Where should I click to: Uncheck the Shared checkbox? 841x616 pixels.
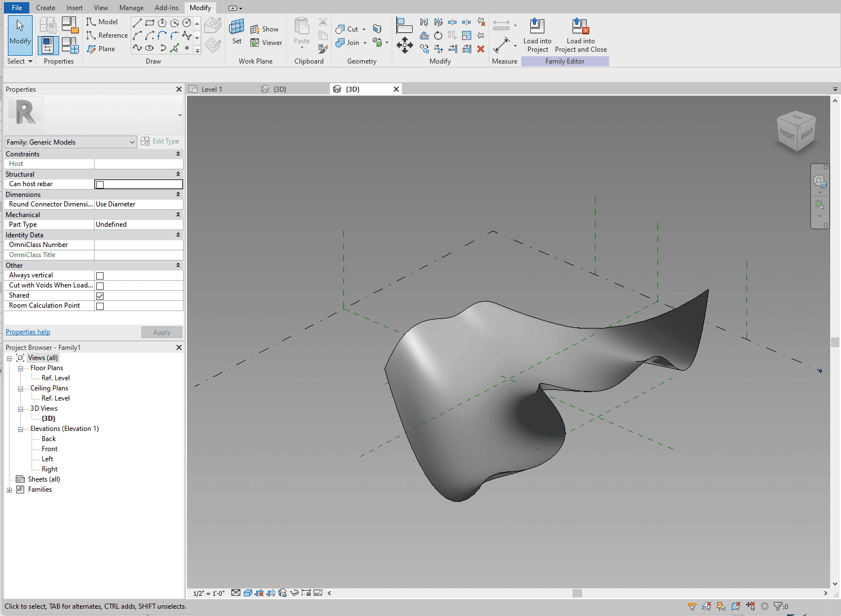[100, 296]
